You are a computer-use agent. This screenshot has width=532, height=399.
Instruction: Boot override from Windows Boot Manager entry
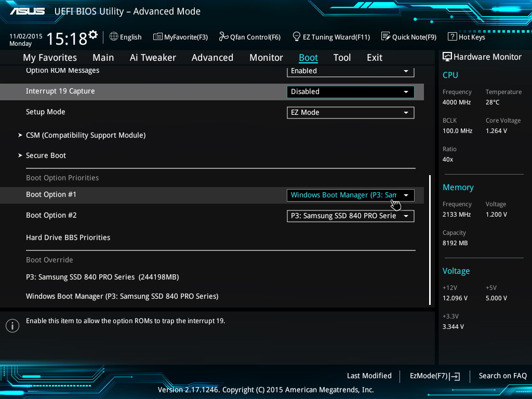(x=122, y=296)
